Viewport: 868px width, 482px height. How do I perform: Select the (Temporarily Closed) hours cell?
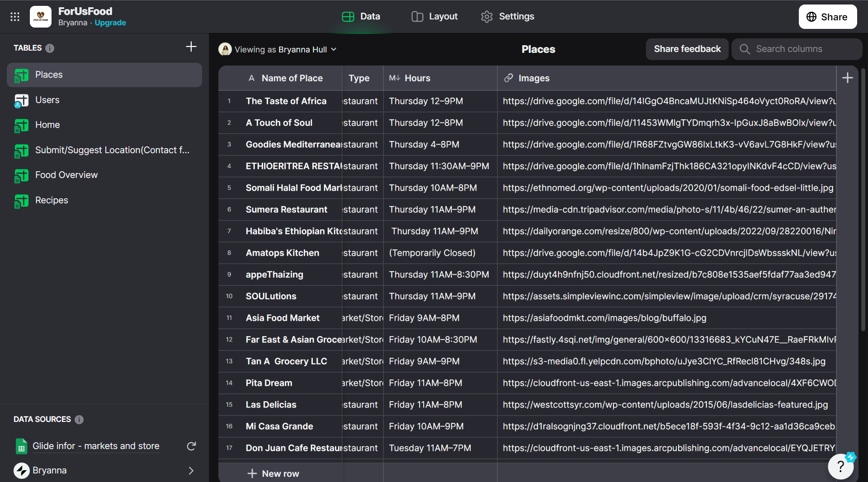[x=440, y=253]
